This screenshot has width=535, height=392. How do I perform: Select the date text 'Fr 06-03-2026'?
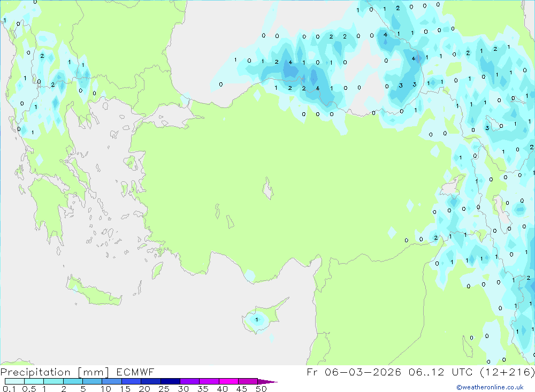(x=354, y=372)
